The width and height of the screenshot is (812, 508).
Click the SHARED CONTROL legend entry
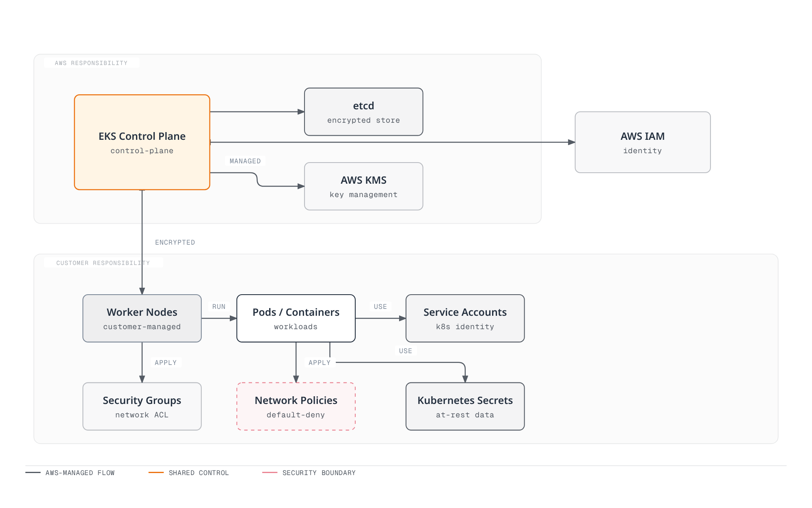click(189, 473)
